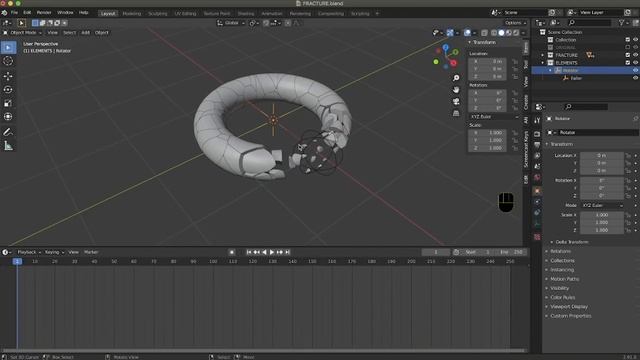The image size is (640, 360).
Task: Select the Select Box tool
Action: coord(8,47)
